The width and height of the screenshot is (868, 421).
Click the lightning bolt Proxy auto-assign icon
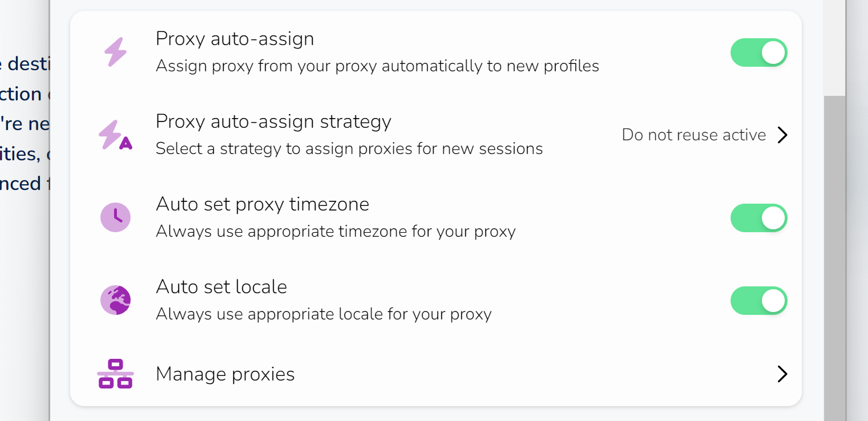click(x=116, y=52)
